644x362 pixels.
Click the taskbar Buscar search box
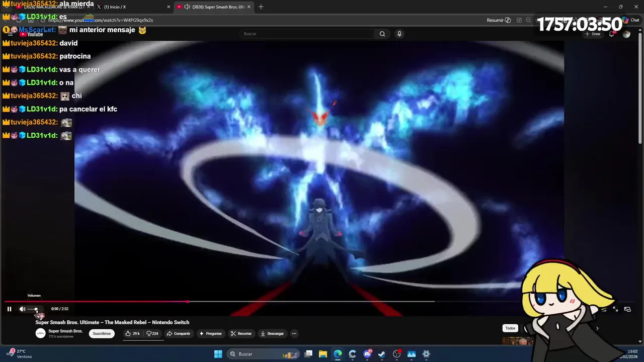(x=263, y=354)
